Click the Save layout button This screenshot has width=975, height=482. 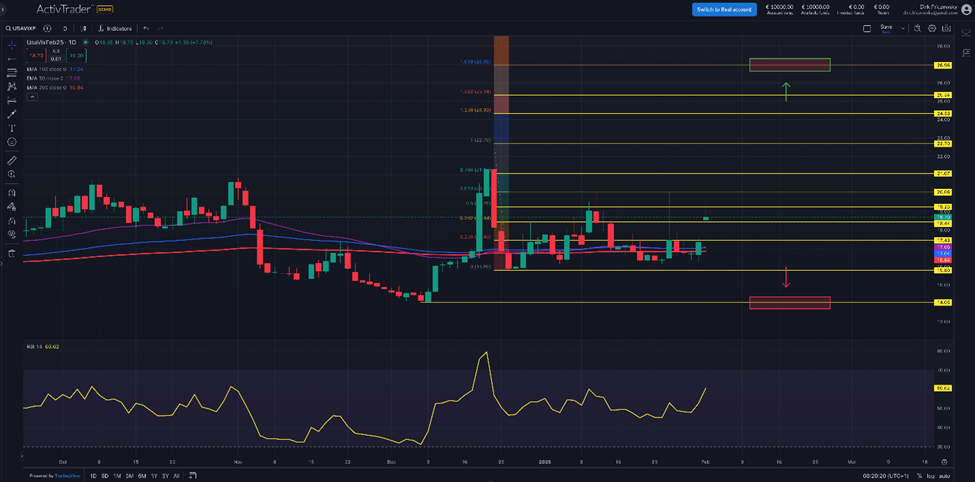click(886, 29)
